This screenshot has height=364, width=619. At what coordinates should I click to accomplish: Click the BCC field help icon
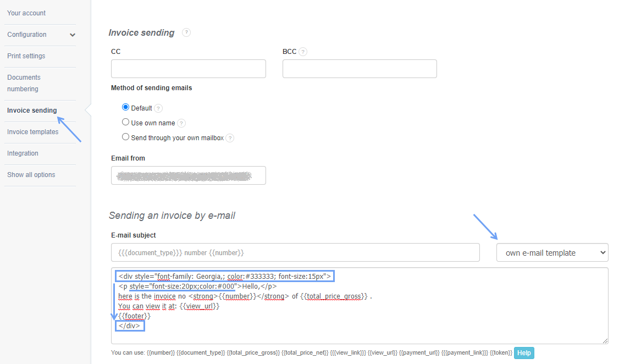302,51
